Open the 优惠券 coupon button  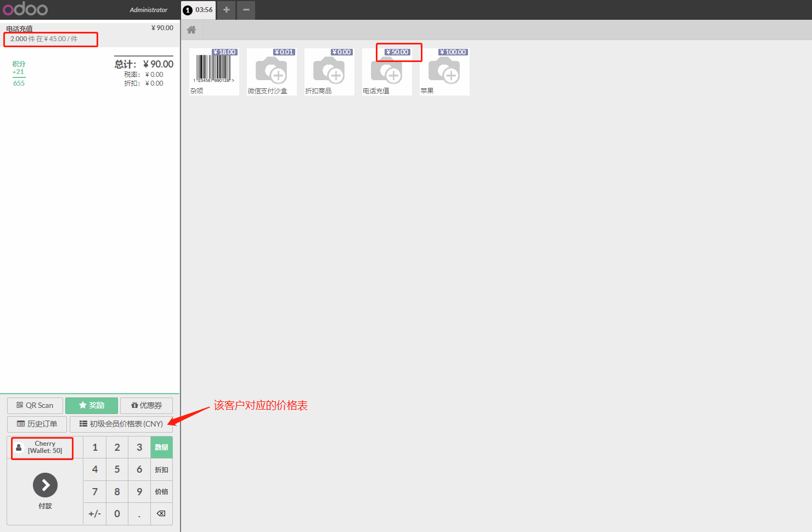click(146, 406)
